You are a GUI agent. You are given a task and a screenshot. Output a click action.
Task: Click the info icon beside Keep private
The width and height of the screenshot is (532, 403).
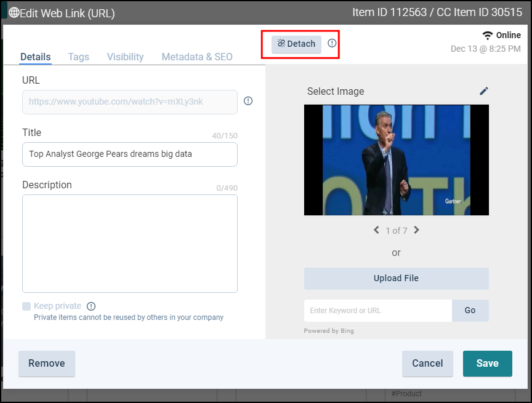click(91, 306)
